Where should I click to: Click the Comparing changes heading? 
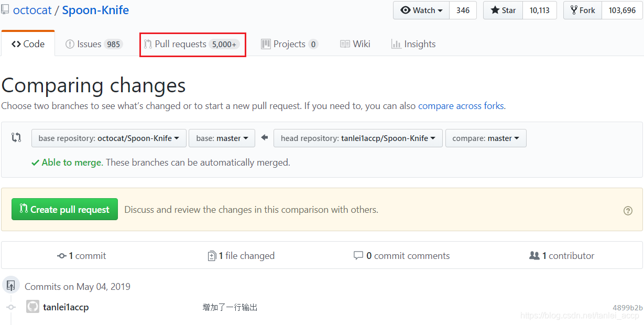(x=94, y=85)
